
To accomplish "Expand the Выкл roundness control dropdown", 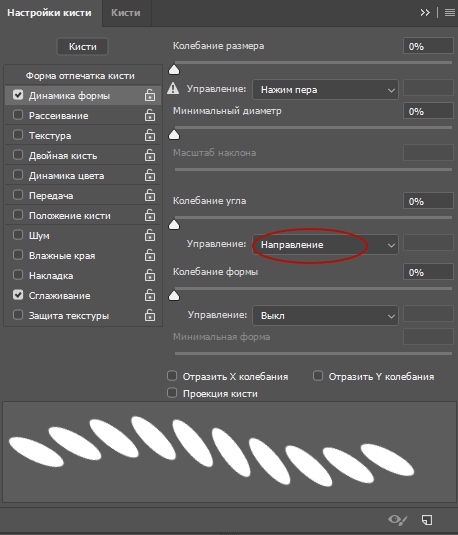I will point(325,316).
